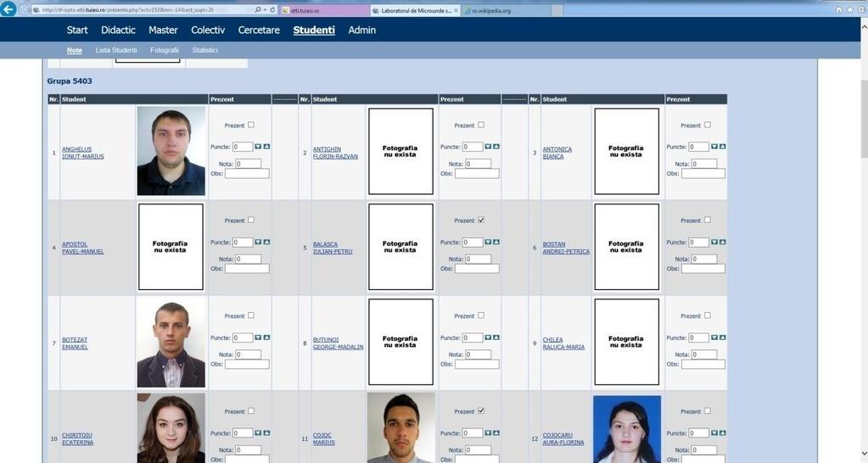Increase Puncte for BOTEZAT EMANUEL
Viewport: 868px width, 463px height.
(266, 337)
